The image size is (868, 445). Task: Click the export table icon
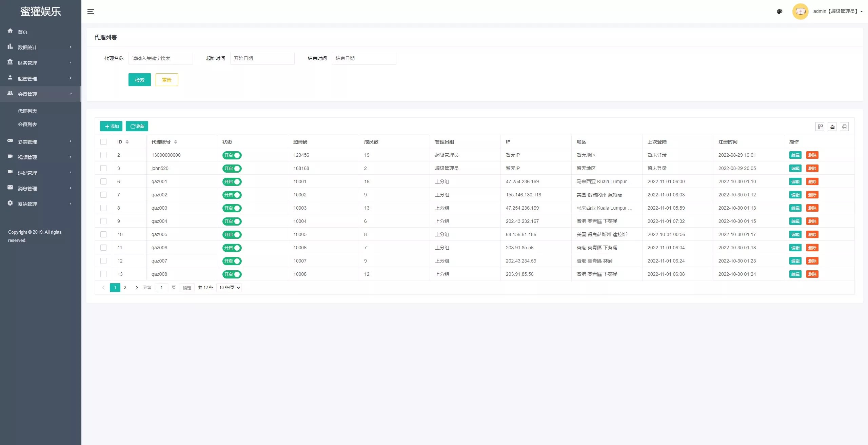click(x=832, y=127)
